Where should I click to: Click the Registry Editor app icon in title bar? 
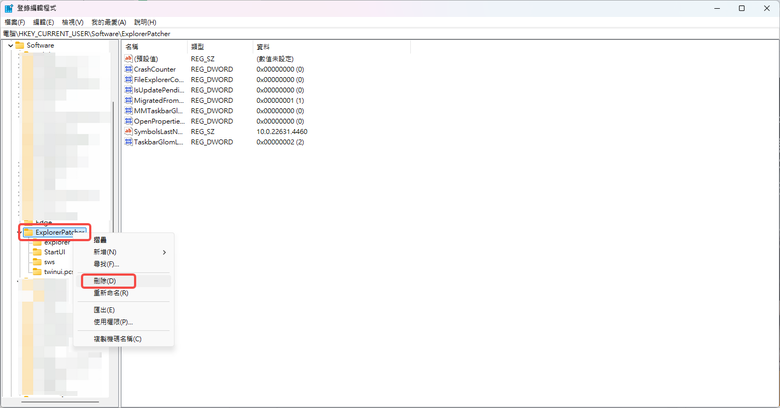click(x=8, y=8)
